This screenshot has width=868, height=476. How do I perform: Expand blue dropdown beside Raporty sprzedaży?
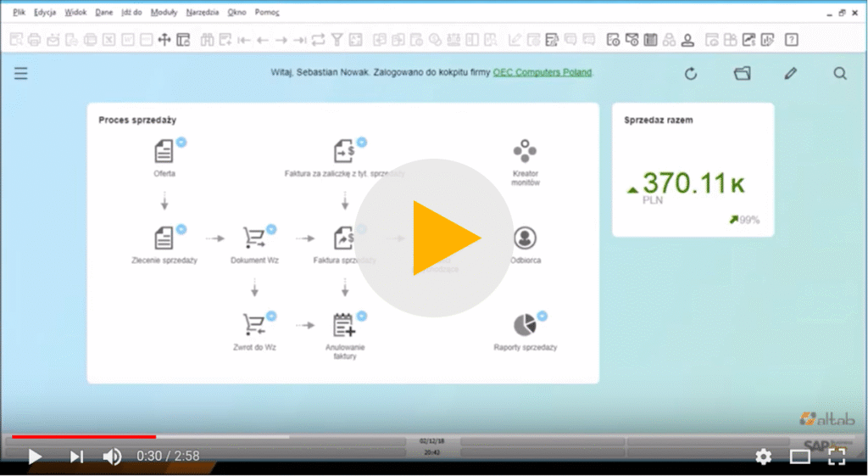tap(542, 316)
